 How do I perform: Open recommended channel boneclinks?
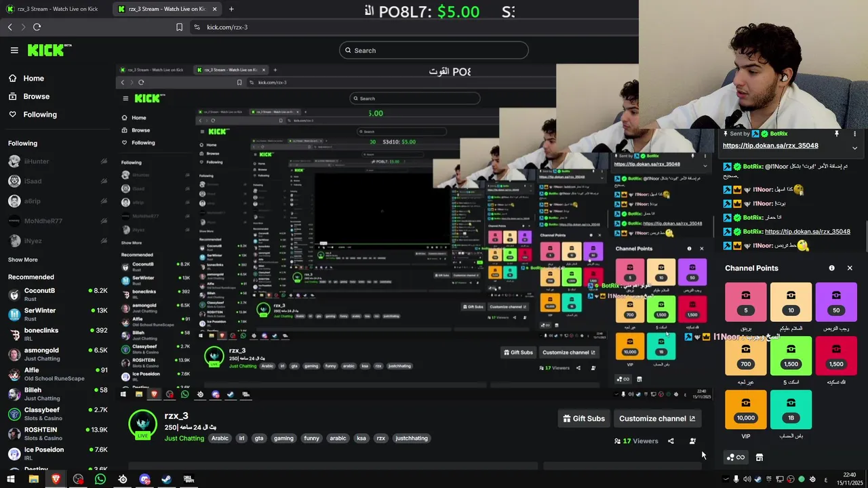click(58, 334)
